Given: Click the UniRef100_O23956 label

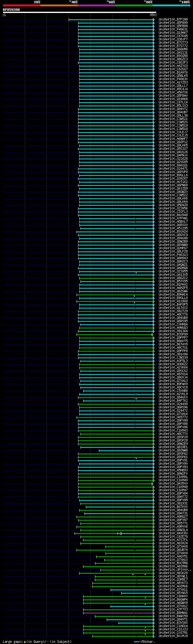Looking at the screenshot, I should coord(173,209).
